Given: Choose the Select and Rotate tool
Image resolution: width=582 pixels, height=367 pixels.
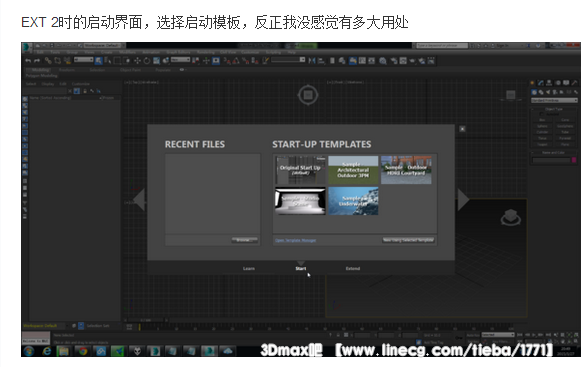Looking at the screenshot, I should point(147,60).
